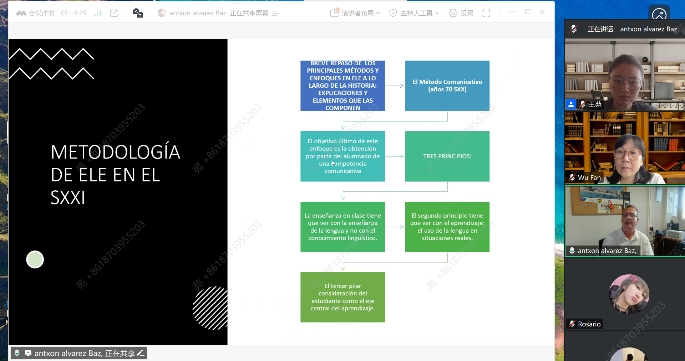The image size is (685, 361).
Task: Click the Rosario avatar tile
Action: coord(629,294)
